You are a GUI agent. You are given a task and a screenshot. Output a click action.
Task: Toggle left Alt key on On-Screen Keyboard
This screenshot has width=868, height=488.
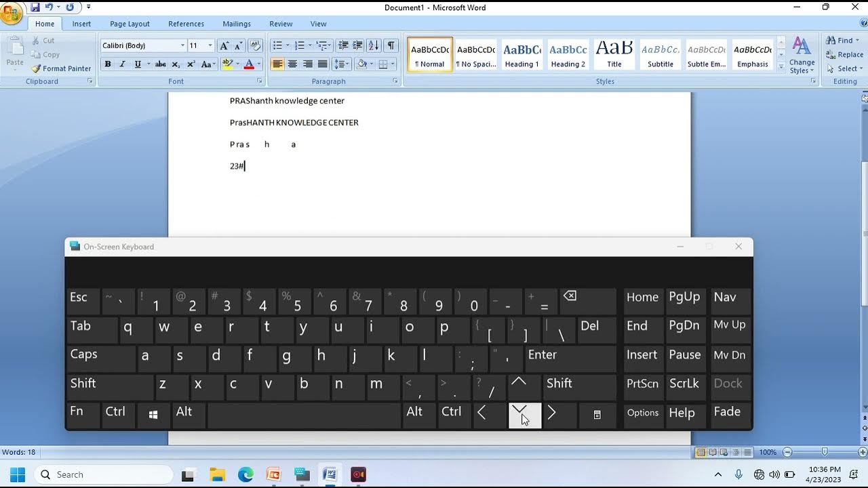point(189,415)
